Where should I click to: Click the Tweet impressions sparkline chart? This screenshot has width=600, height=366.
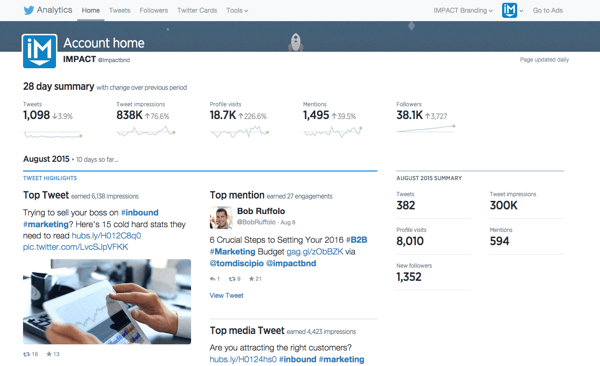click(x=146, y=132)
